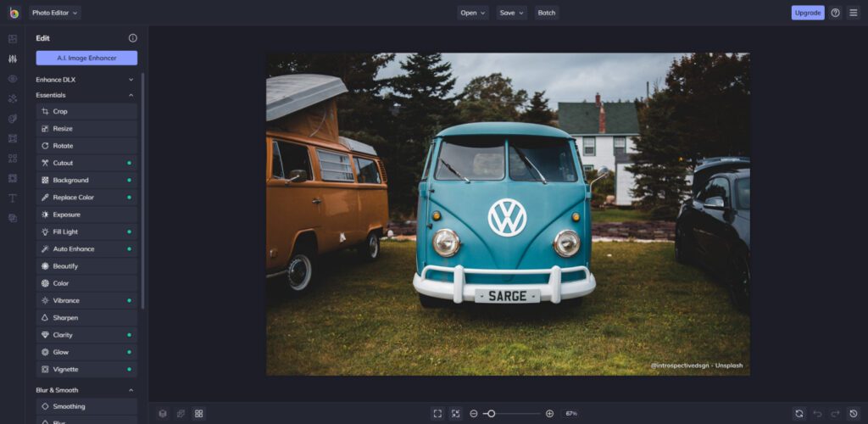Click the Upgrade button

pos(807,13)
